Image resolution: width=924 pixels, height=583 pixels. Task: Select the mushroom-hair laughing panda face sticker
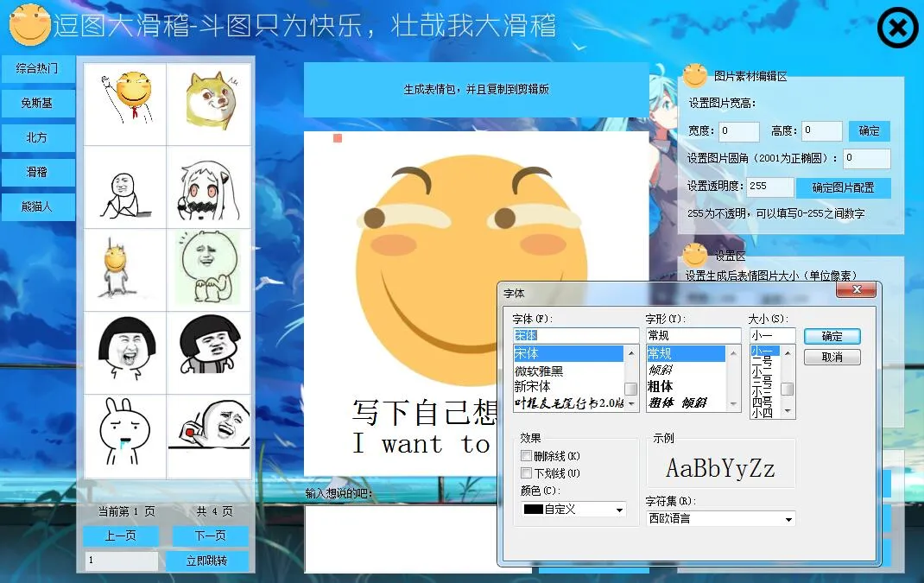point(125,353)
